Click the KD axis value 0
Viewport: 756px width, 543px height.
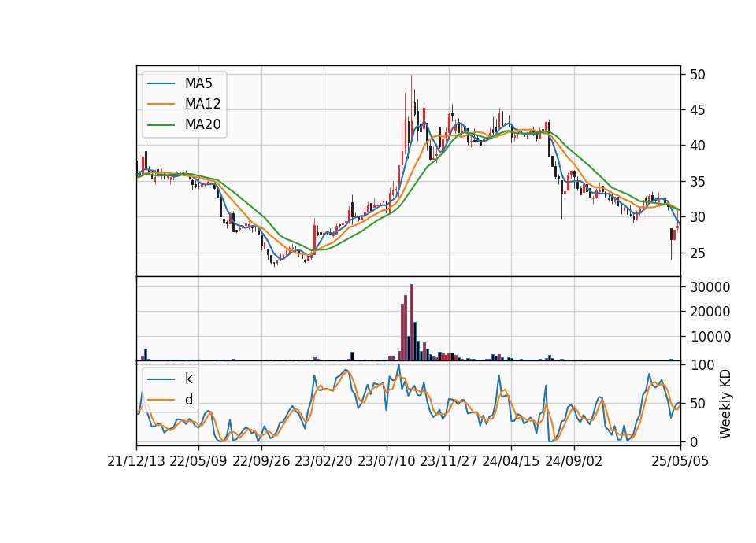point(694,441)
